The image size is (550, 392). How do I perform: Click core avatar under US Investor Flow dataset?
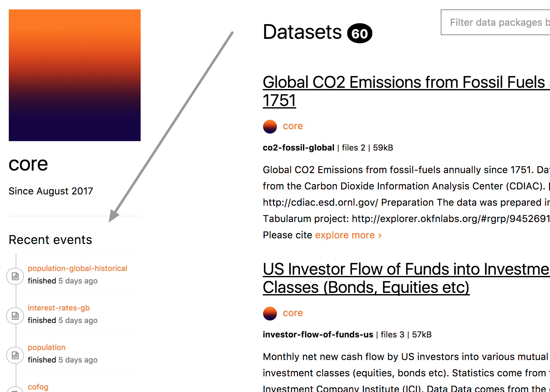[x=270, y=314]
